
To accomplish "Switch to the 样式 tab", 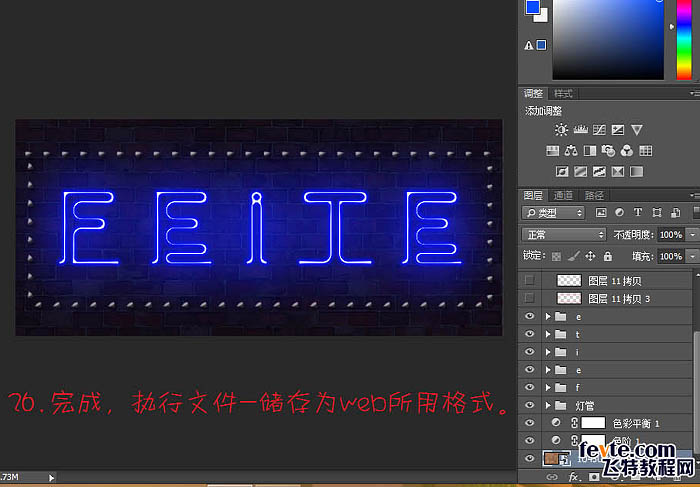I will tap(563, 93).
